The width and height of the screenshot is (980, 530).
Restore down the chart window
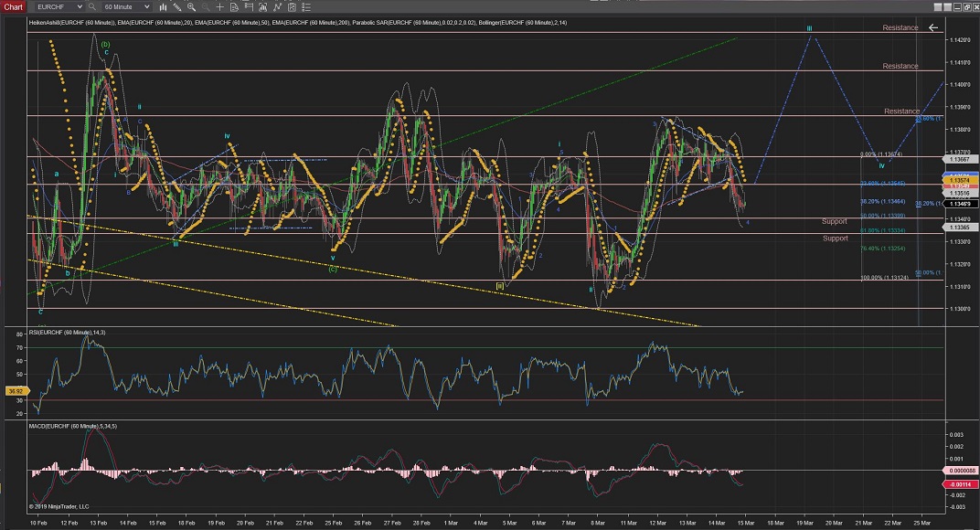pos(966,7)
